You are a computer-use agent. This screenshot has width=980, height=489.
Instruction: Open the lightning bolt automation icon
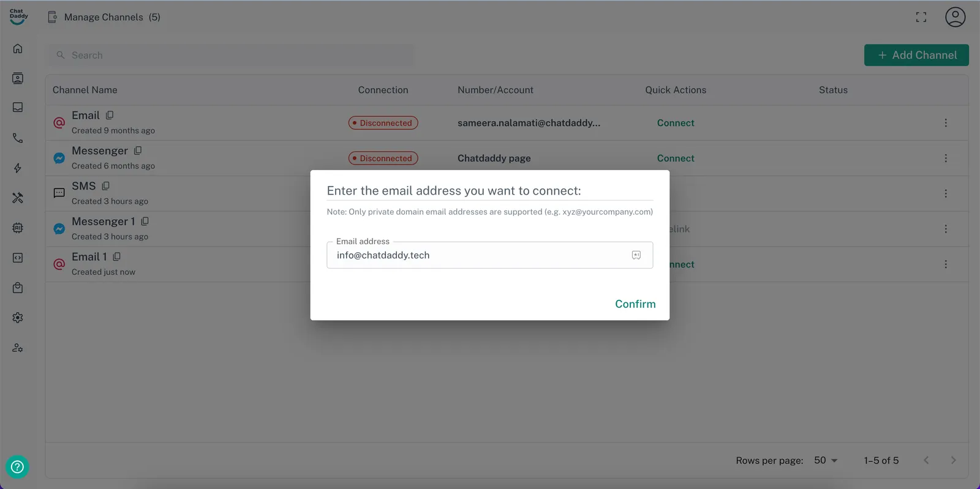point(18,168)
